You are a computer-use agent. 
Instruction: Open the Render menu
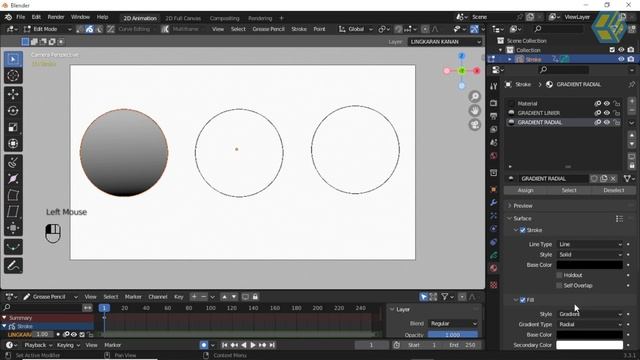coord(56,17)
